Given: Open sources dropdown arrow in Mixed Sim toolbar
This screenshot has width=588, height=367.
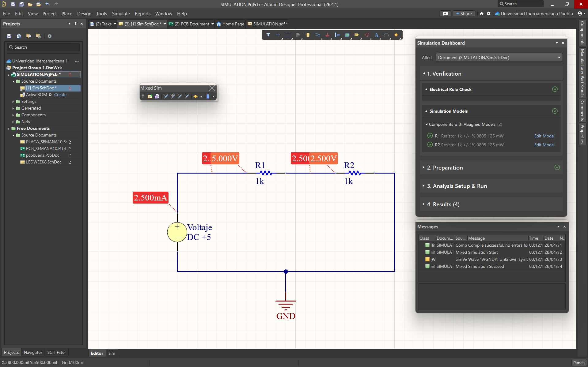Looking at the screenshot, I should tap(201, 96).
